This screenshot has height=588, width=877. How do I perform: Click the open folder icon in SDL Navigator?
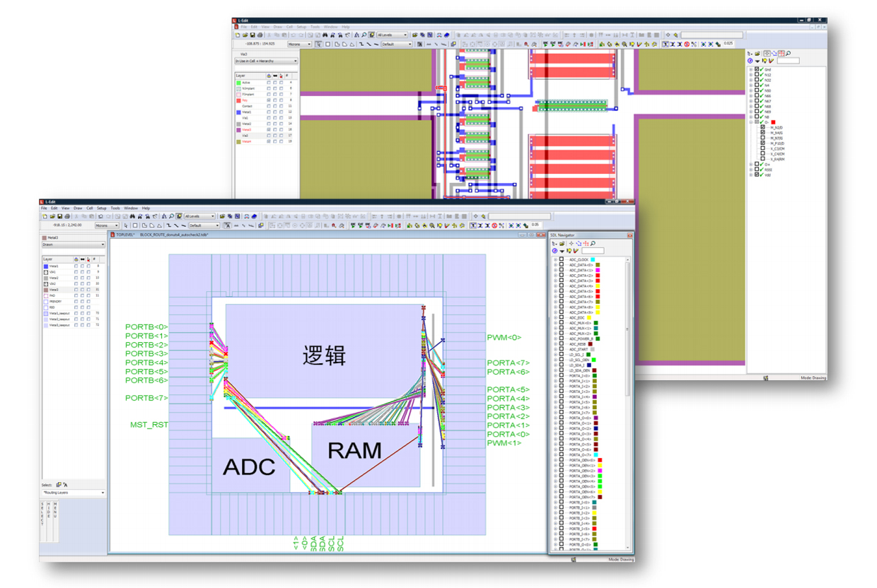click(x=562, y=244)
